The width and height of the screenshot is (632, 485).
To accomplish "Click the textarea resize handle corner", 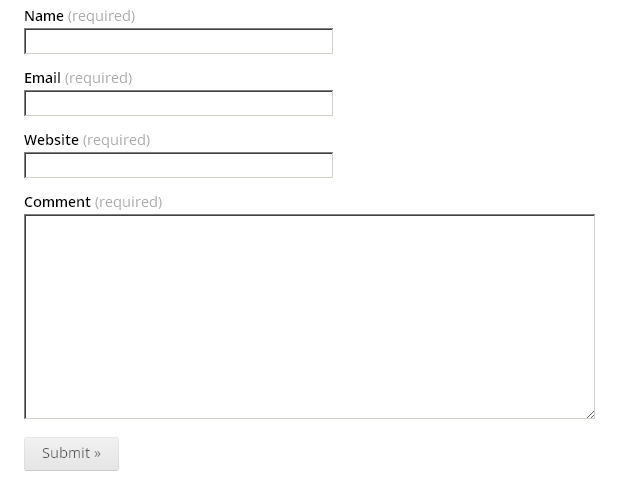I will pyautogui.click(x=590, y=414).
